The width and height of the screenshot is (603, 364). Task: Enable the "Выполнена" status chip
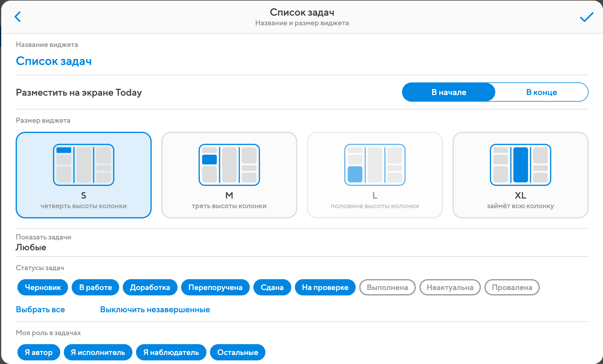[x=387, y=287]
